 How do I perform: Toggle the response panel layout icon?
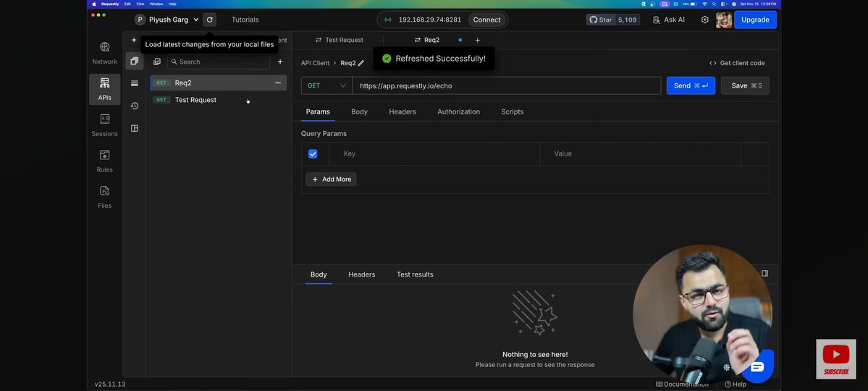(x=764, y=273)
